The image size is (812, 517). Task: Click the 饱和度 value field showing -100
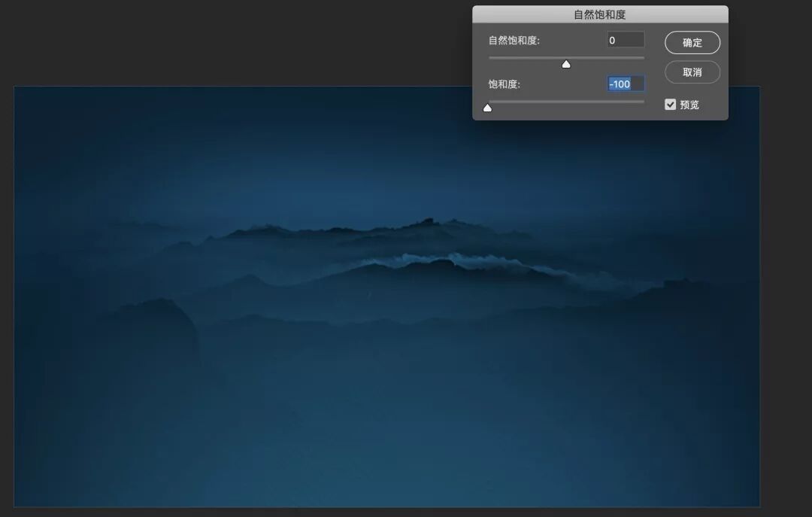[626, 84]
